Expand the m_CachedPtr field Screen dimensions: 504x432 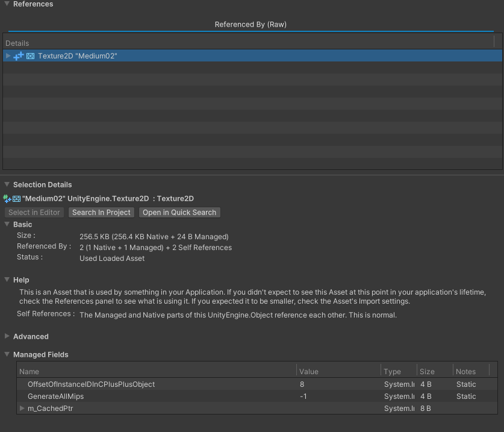coord(22,408)
